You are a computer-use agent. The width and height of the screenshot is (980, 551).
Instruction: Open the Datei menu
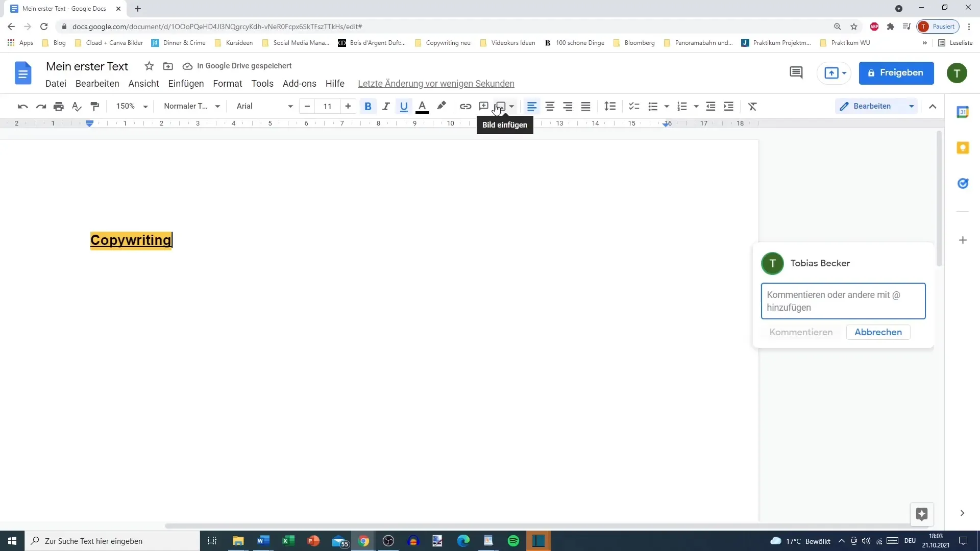pos(56,84)
